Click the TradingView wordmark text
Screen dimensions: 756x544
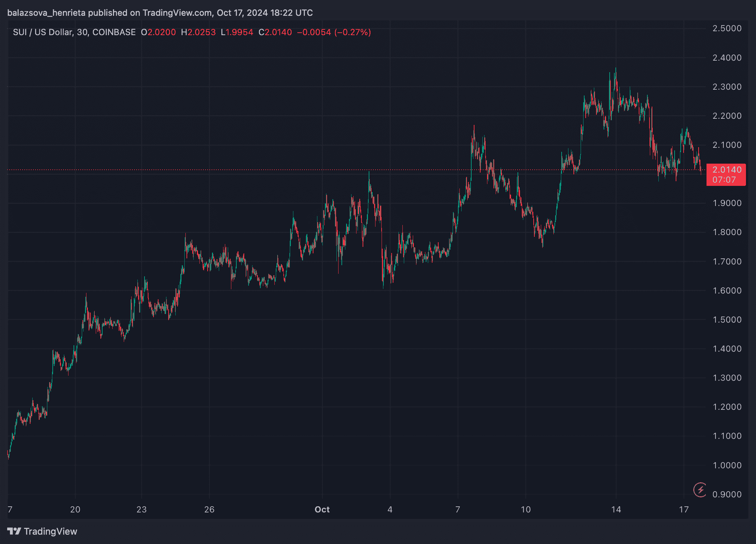[51, 531]
